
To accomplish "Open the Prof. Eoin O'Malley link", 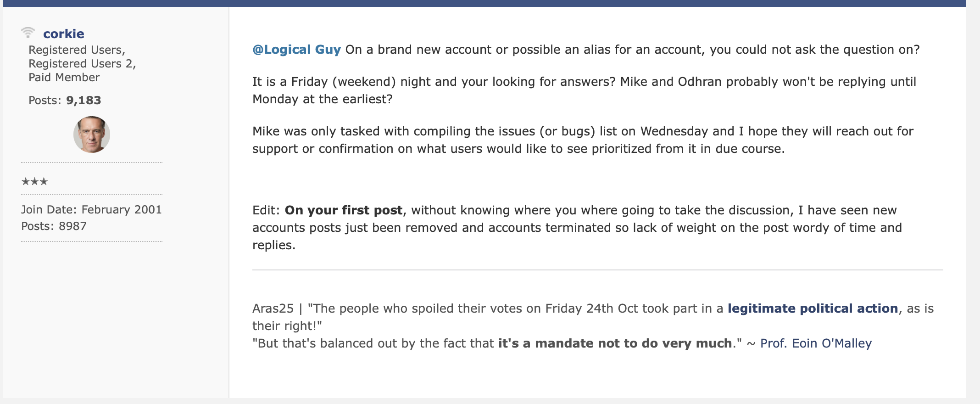I will coord(816,343).
